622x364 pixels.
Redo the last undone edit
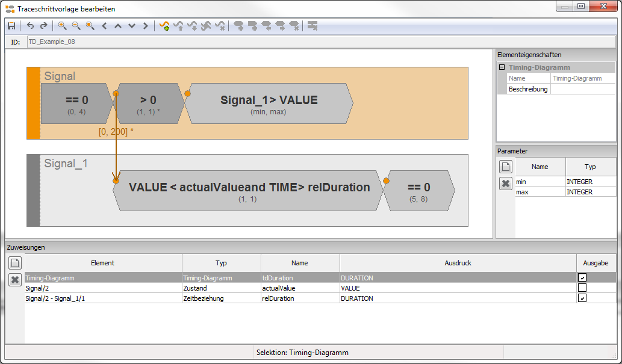[x=43, y=26]
